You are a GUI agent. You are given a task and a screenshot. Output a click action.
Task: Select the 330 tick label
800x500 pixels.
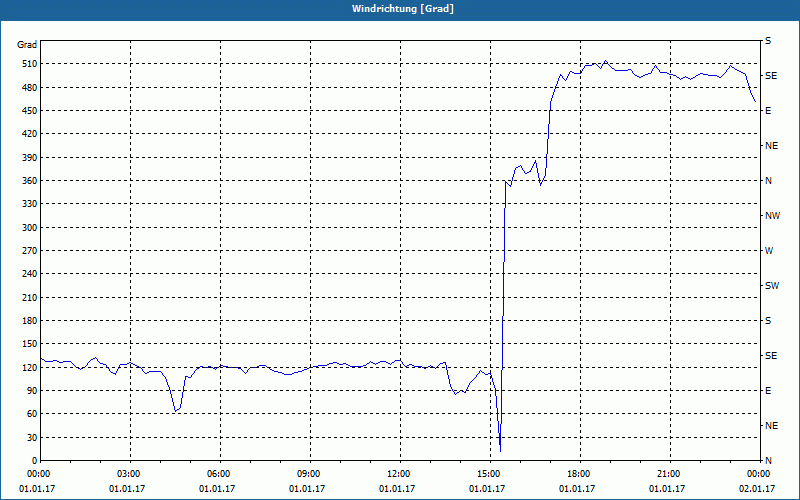pos(30,204)
